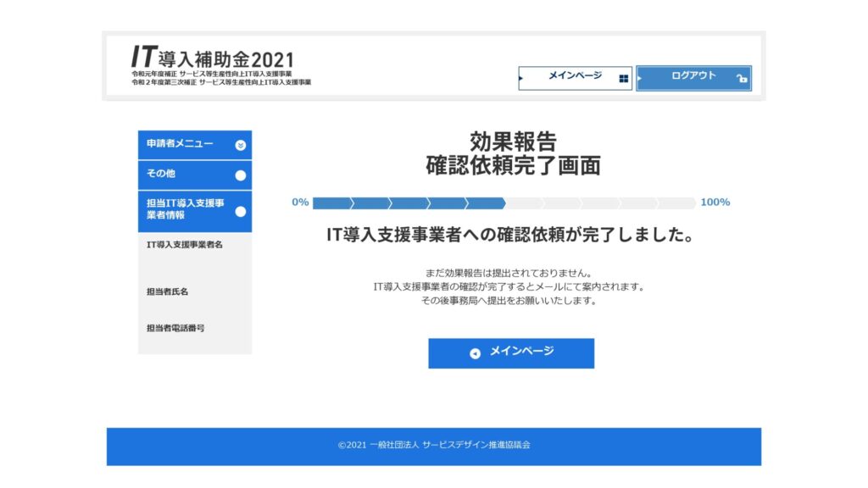This screenshot has width=868, height=488.
Task: Click the chevron icon beside 申請者メニュー
Action: click(240, 145)
